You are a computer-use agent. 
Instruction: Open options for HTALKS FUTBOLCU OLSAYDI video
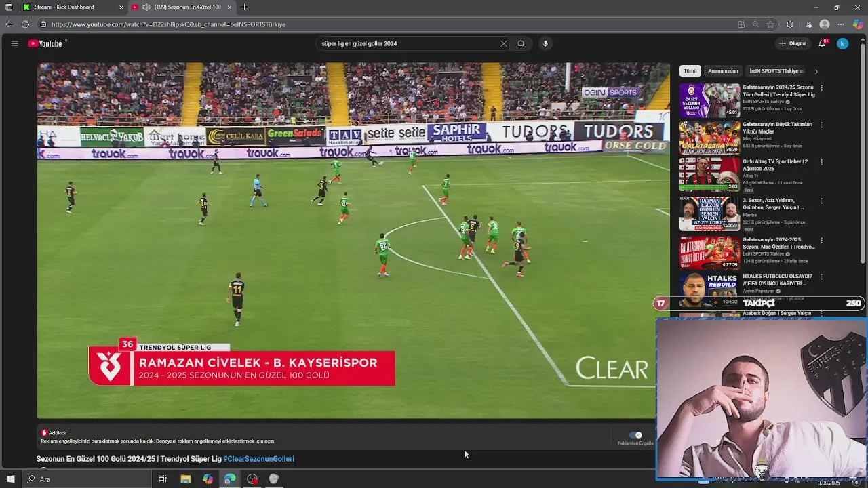821,277
